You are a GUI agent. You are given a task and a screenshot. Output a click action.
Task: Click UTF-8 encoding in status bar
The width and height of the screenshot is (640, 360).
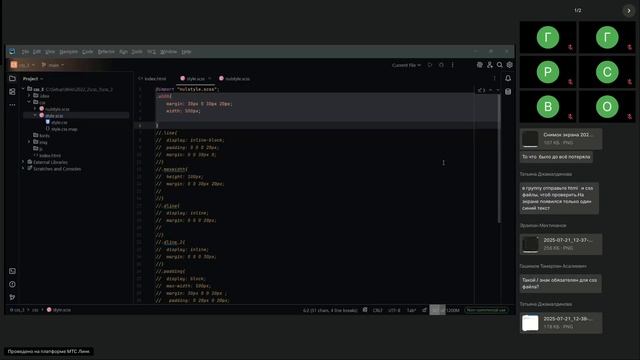pos(394,310)
